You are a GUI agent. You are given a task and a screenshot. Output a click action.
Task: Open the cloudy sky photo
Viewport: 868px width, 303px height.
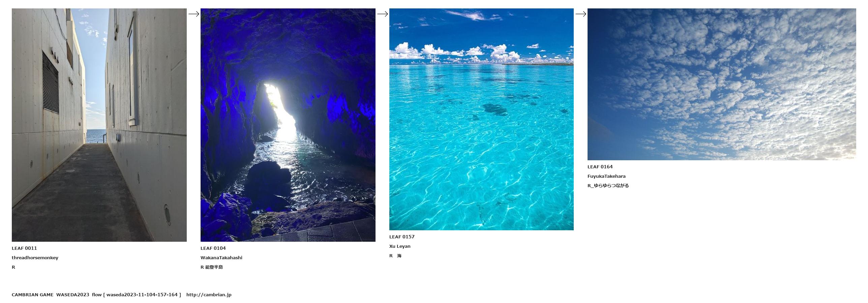pyautogui.click(x=721, y=84)
